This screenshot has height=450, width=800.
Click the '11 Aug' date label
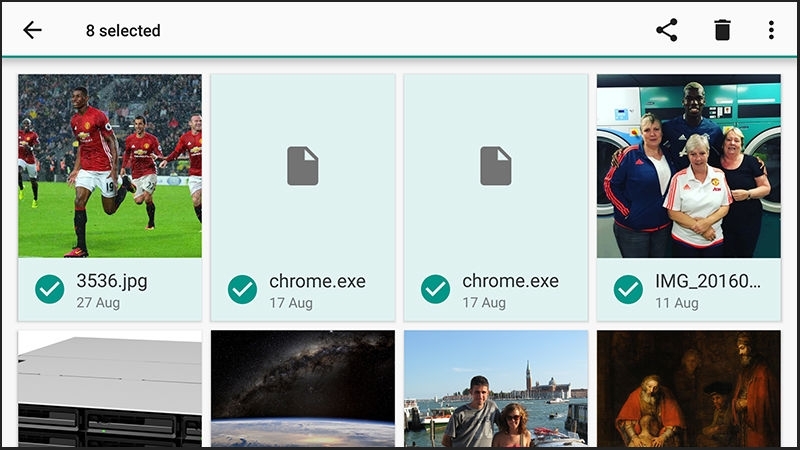(x=677, y=303)
